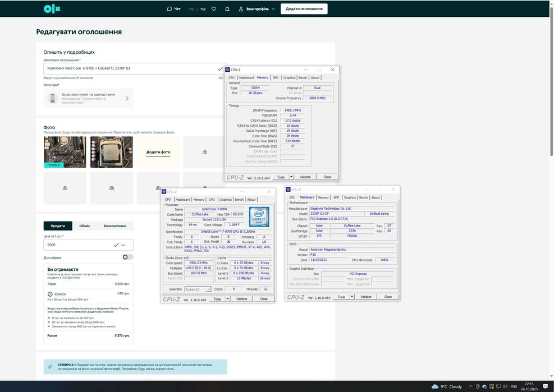Open Tools dropdown arrow in CPU window
Viewport: 554px width, 392px height.
tap(227, 299)
